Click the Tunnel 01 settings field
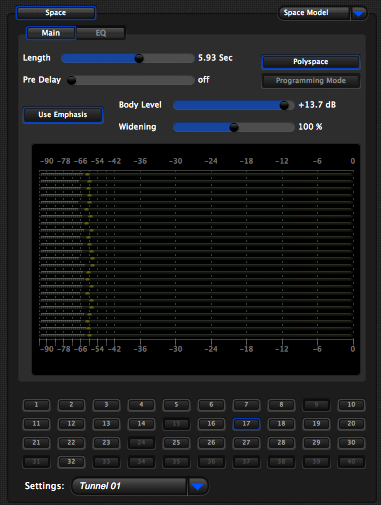381x505 pixels. click(129, 487)
